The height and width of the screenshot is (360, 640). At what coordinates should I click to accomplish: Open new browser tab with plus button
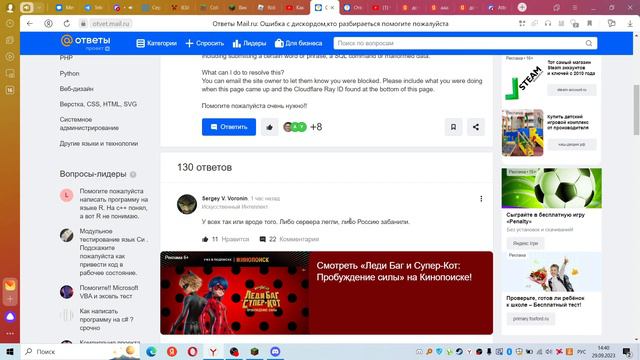[x=522, y=7]
